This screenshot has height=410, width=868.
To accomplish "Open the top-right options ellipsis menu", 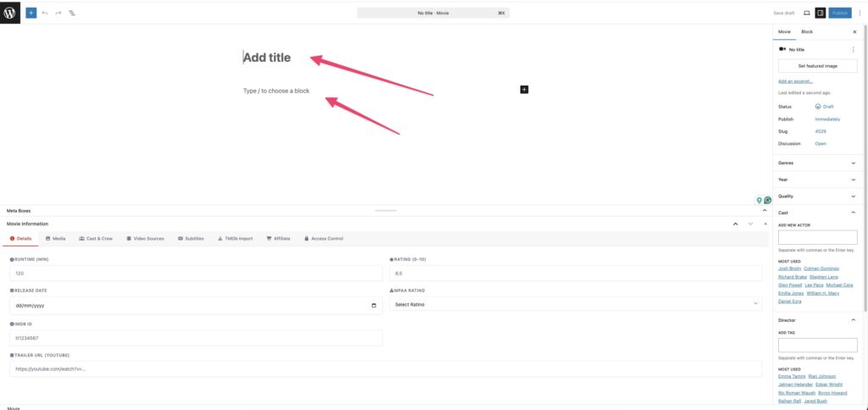I will coord(858,13).
